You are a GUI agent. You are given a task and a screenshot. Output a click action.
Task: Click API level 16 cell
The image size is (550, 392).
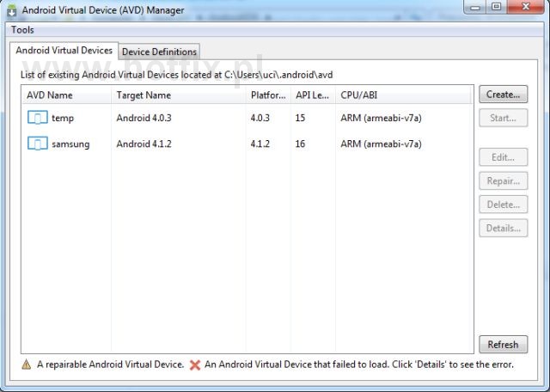[x=300, y=144]
